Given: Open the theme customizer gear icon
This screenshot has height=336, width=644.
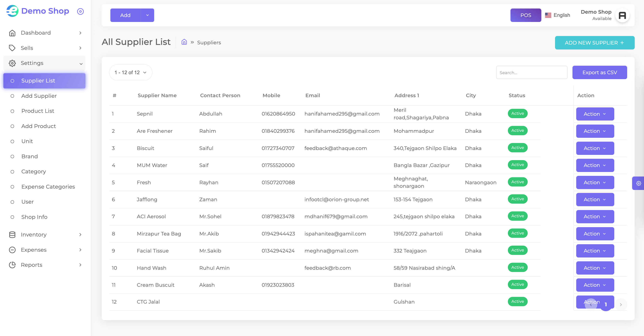Looking at the screenshot, I should [x=638, y=183].
